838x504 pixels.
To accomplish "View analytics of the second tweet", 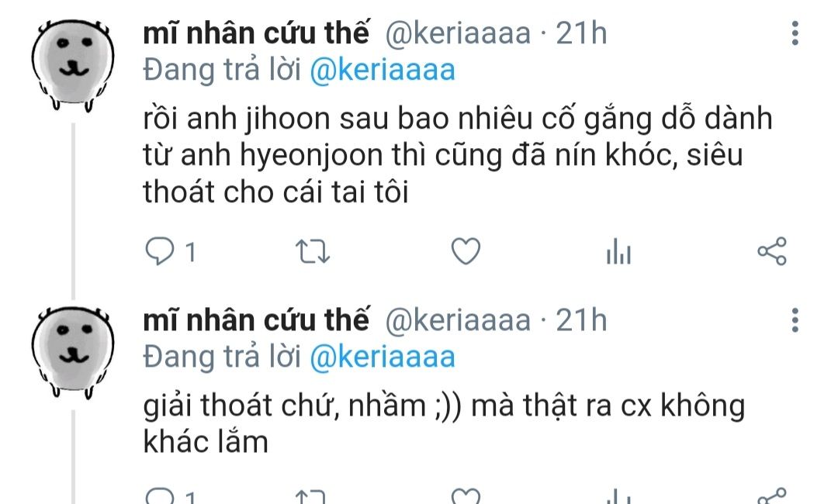I will pos(619,496).
